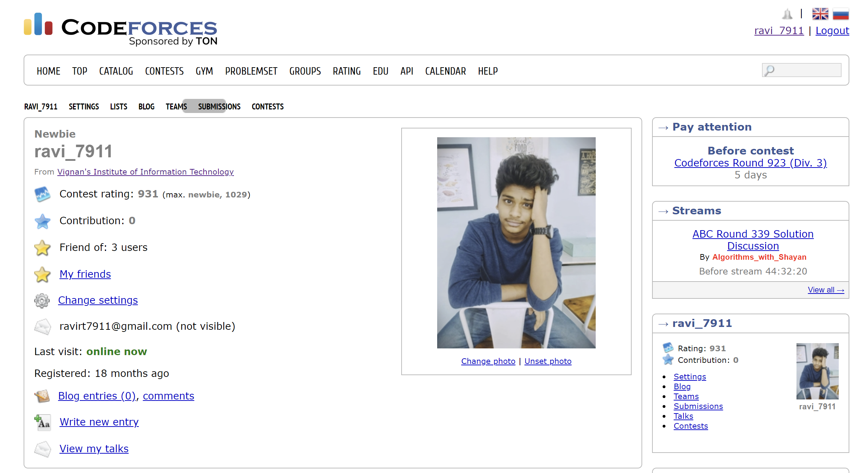Click the sidebar contribution star icon
Image resolution: width=868 pixels, height=473 pixels.
(x=668, y=359)
